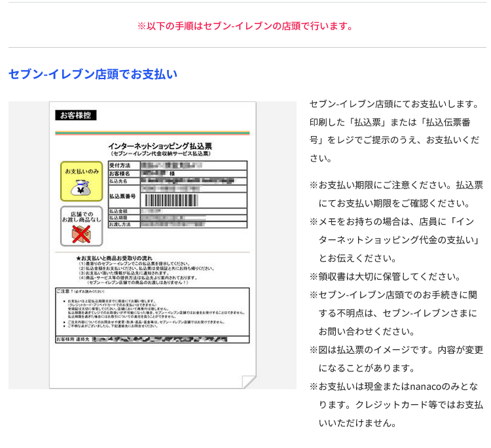
Task: Click the 払込金額 row label on slip
Action: pos(118,211)
